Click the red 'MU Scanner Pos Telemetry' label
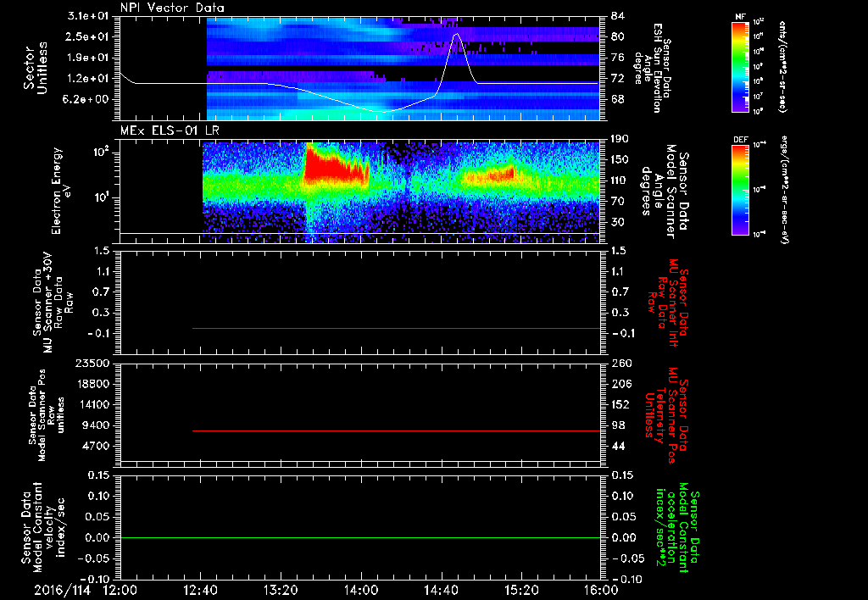Viewport: 868px width, 600px height. point(666,415)
